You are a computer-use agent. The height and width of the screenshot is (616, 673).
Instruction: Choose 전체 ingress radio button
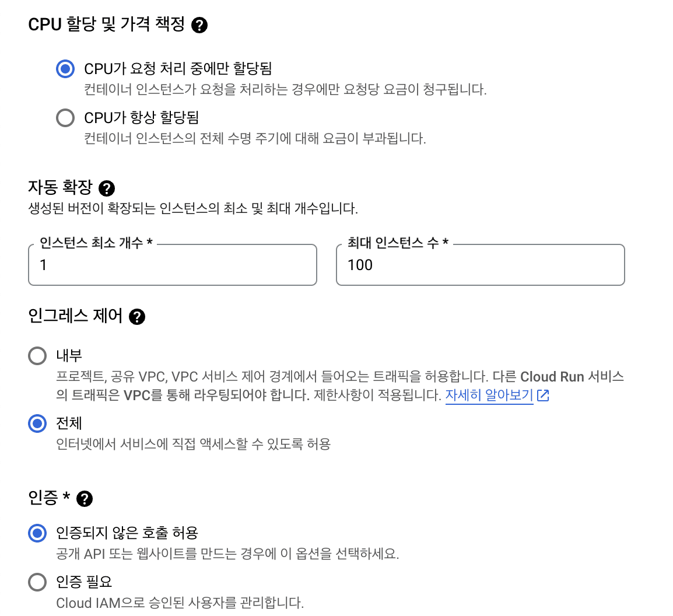pos(37,423)
